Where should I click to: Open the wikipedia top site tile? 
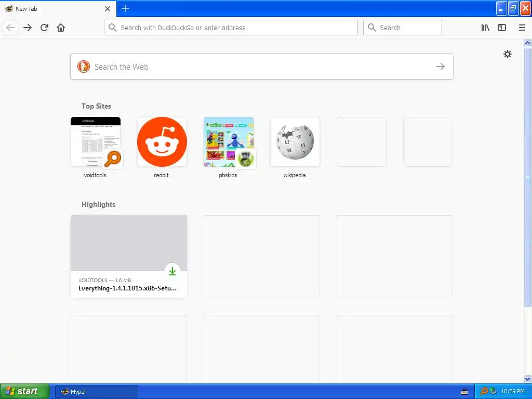click(295, 142)
